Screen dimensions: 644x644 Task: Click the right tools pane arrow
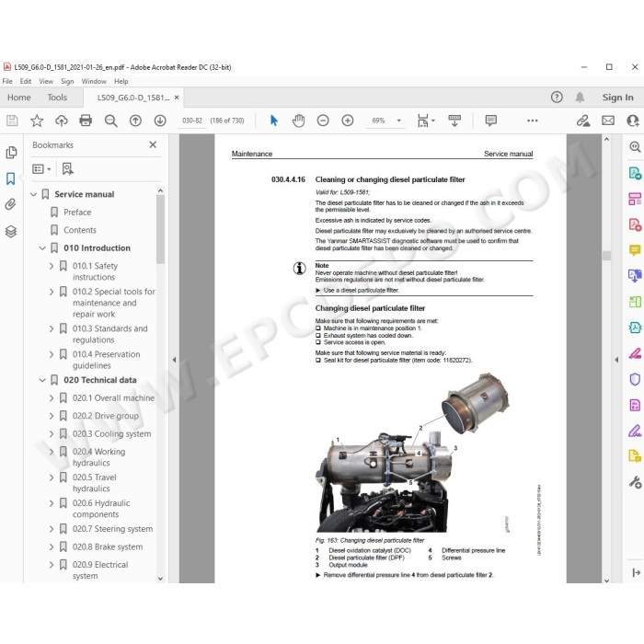click(x=616, y=360)
